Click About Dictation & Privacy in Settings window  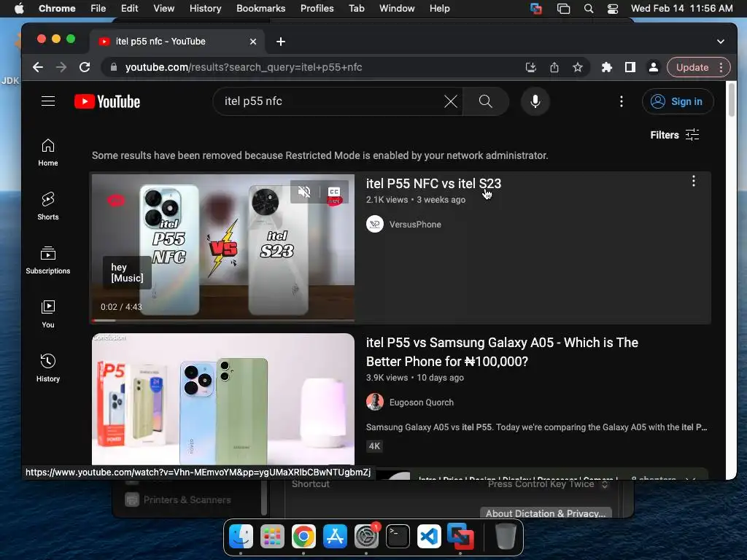[546, 513]
